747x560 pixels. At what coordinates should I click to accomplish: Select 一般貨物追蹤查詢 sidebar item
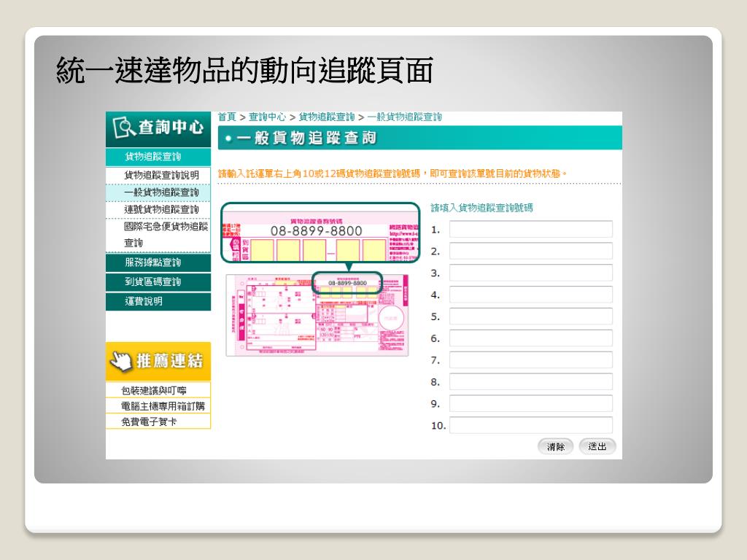(x=158, y=192)
